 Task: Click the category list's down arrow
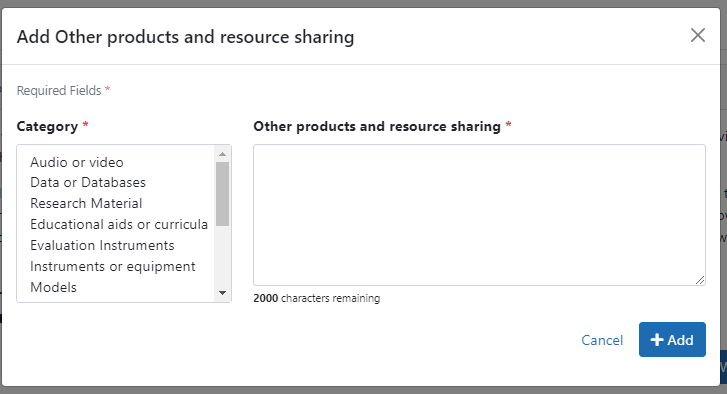pos(223,293)
